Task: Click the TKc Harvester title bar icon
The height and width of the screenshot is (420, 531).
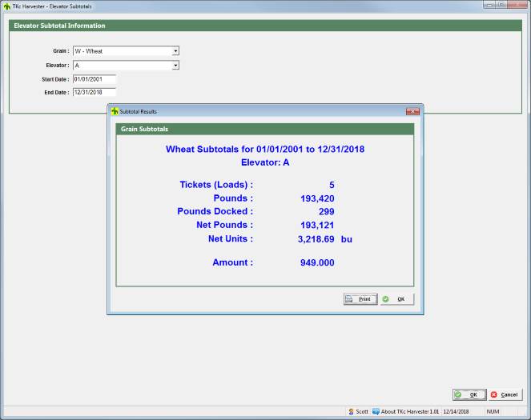Action: tap(6, 5)
